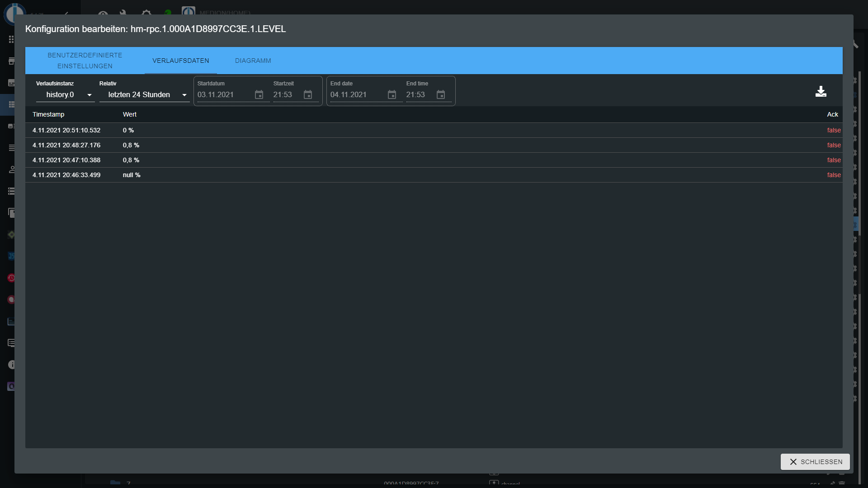The height and width of the screenshot is (488, 868).
Task: Open the End time picker icon
Action: (x=441, y=95)
